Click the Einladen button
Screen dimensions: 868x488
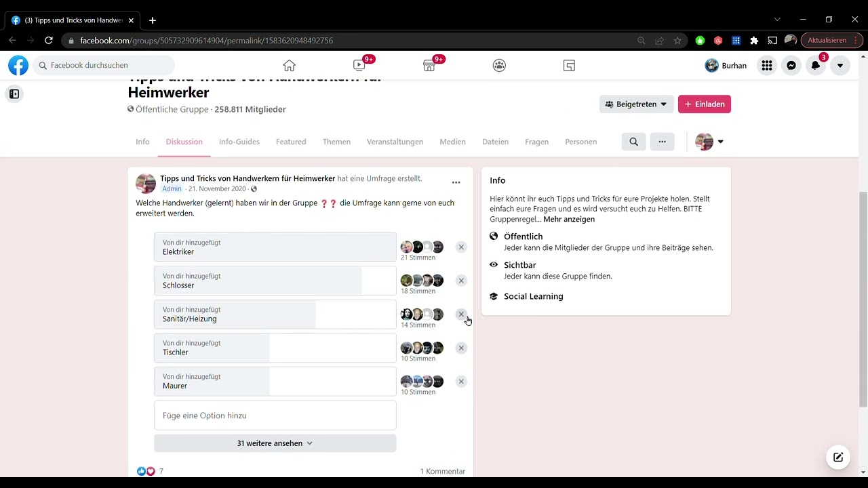click(705, 104)
